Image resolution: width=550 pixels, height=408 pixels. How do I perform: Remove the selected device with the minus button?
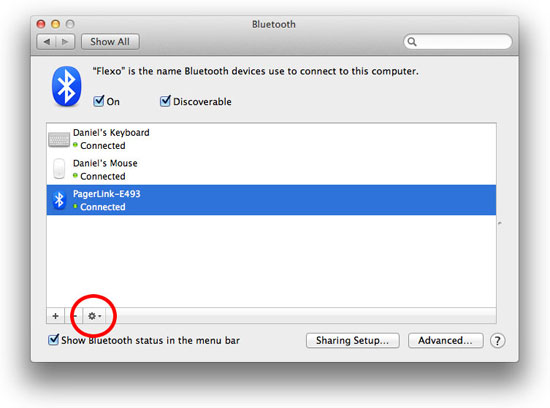tap(75, 316)
